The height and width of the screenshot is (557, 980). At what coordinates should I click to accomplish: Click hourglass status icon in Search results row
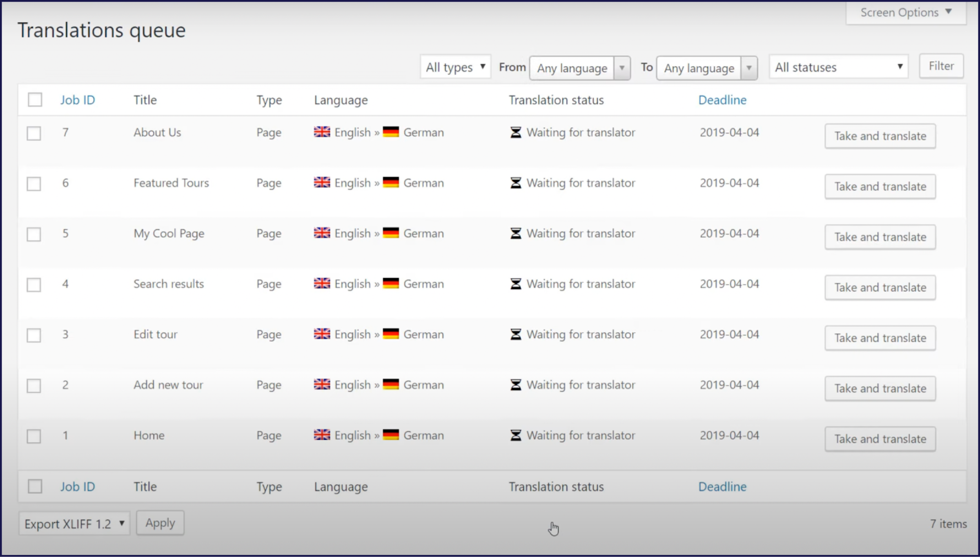coord(516,284)
